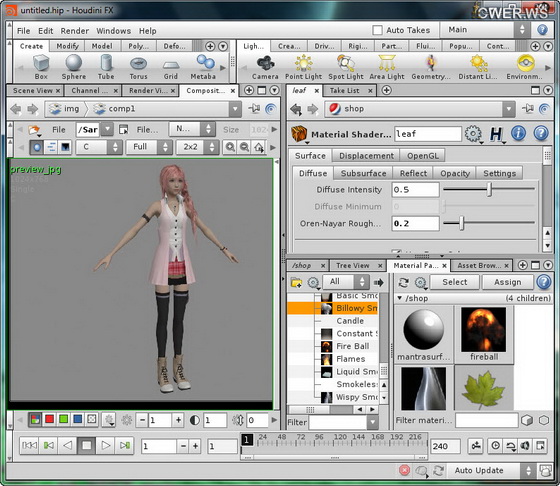The width and height of the screenshot is (560, 486).
Task: Toggle the pin on the shop pane
Action: pos(528,109)
